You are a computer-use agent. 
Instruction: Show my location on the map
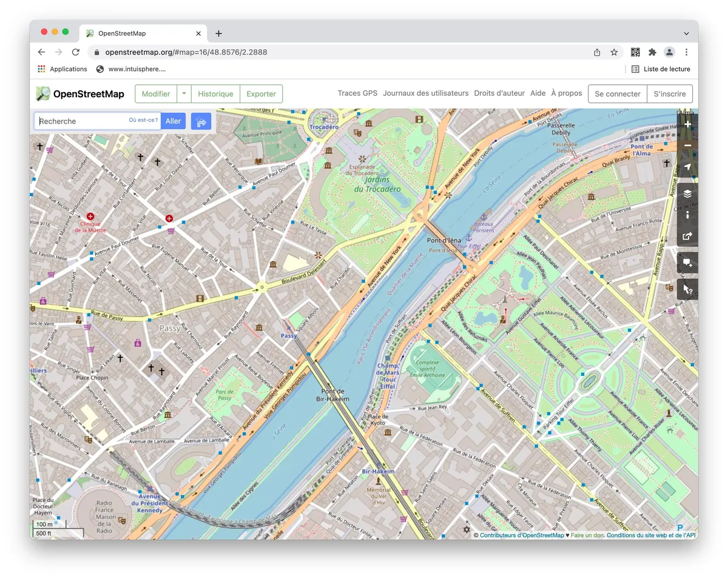pos(687,167)
